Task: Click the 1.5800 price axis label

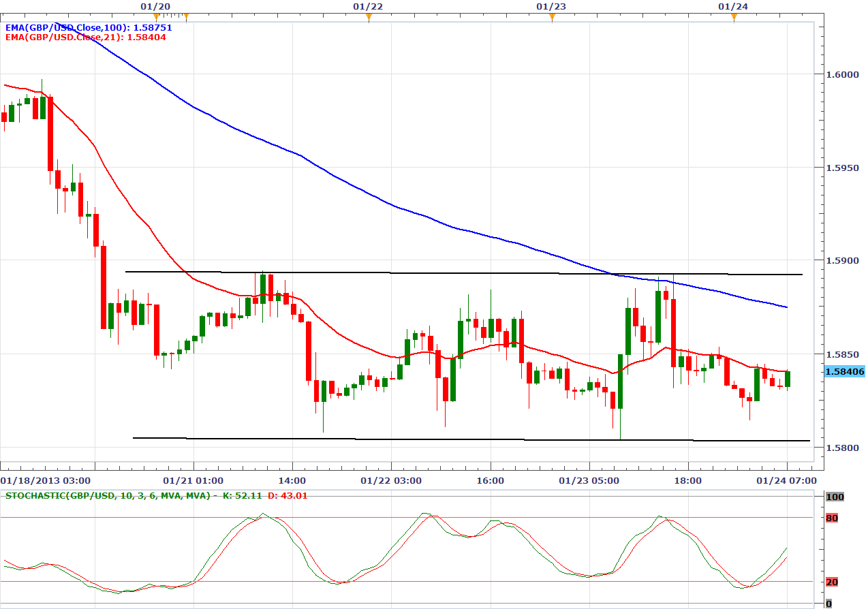Action: (x=841, y=448)
